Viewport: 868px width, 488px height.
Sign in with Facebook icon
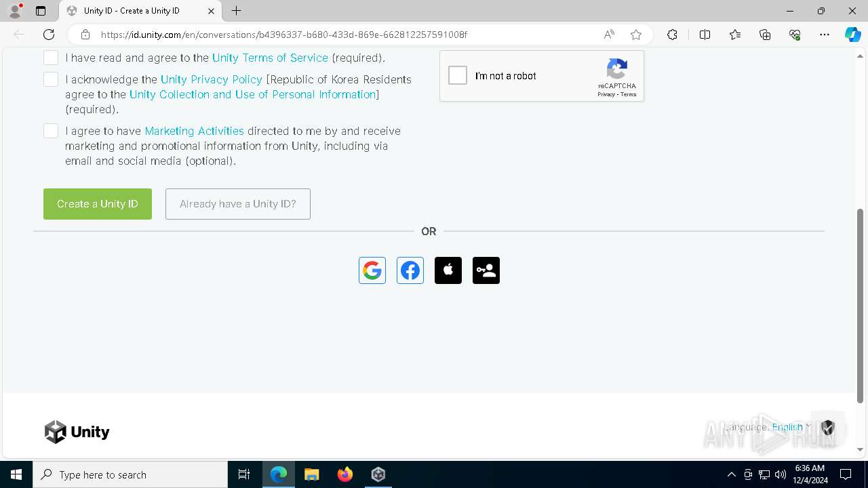click(x=410, y=270)
